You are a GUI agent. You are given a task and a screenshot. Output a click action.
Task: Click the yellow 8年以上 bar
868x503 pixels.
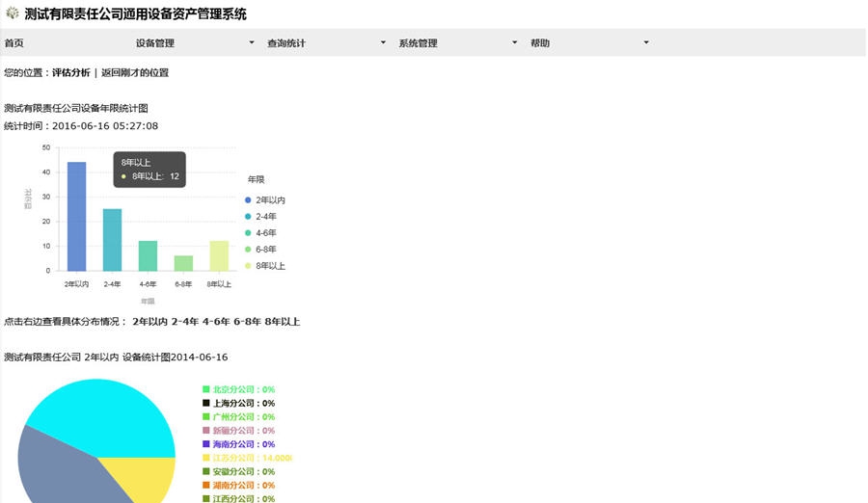point(219,255)
